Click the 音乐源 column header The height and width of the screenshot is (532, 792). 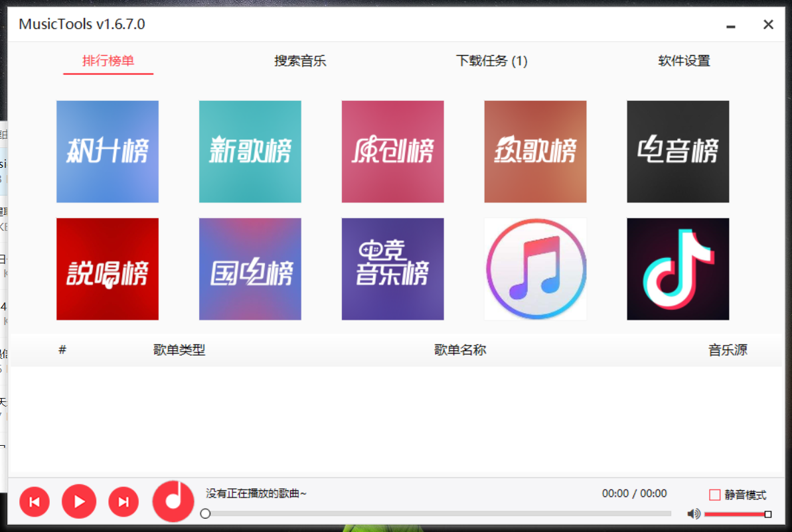pos(728,350)
